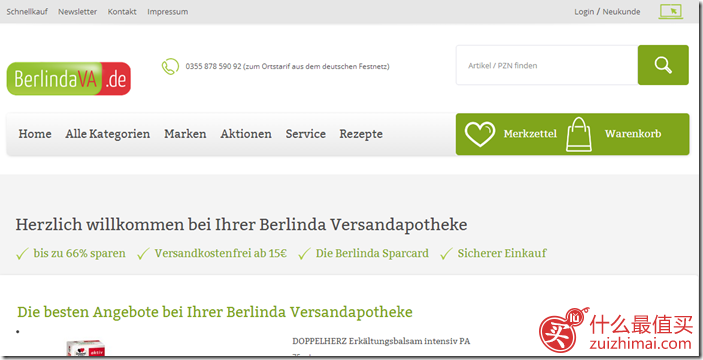The image size is (703, 360).
Task: Open the Service menu item
Action: point(306,134)
